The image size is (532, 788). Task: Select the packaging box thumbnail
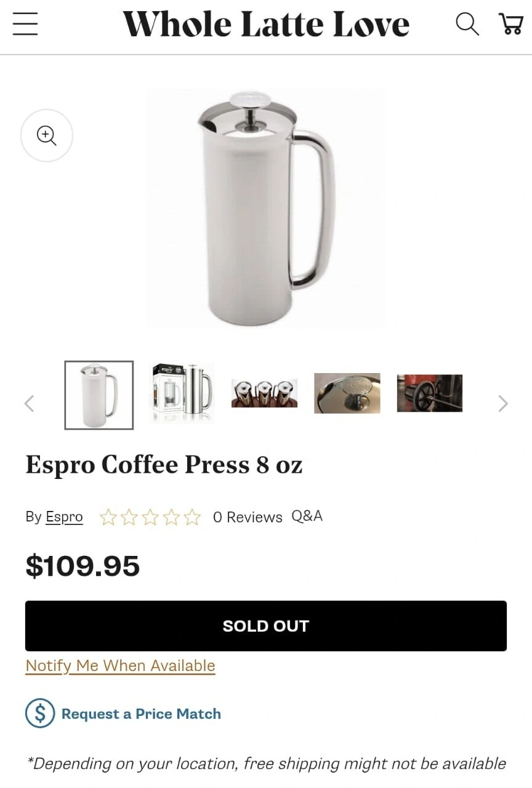click(x=182, y=393)
